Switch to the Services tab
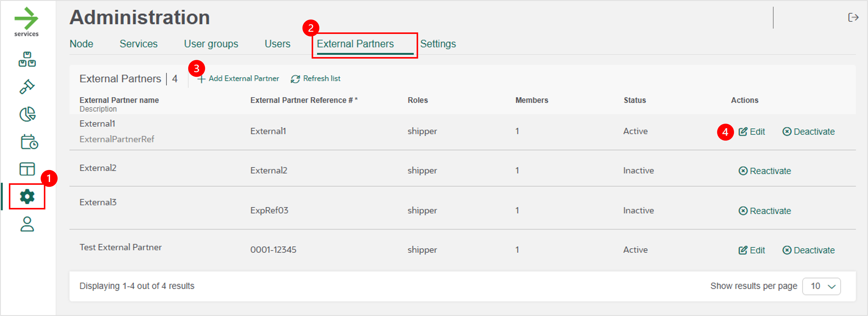 138,44
